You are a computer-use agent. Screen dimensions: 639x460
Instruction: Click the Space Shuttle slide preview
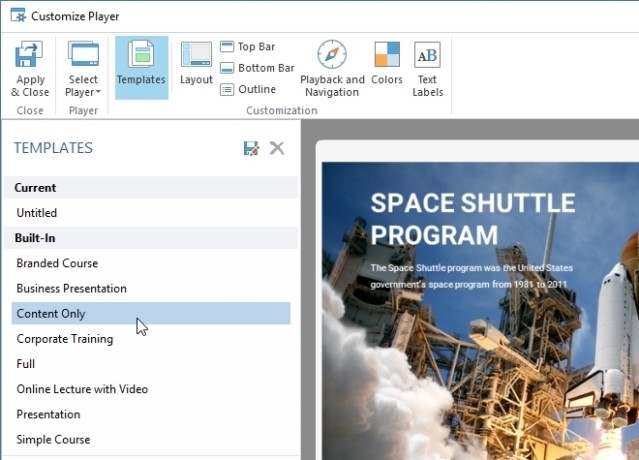tap(480, 311)
